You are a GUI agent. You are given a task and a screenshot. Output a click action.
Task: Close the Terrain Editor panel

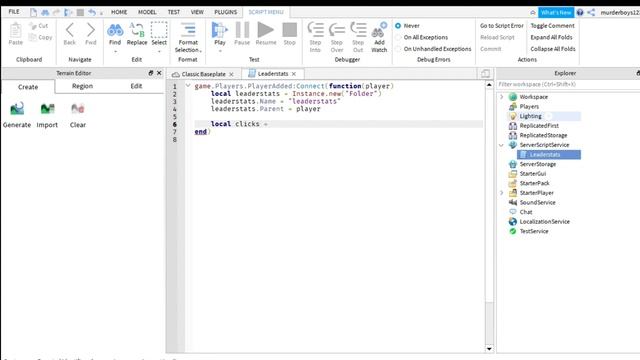tap(159, 73)
